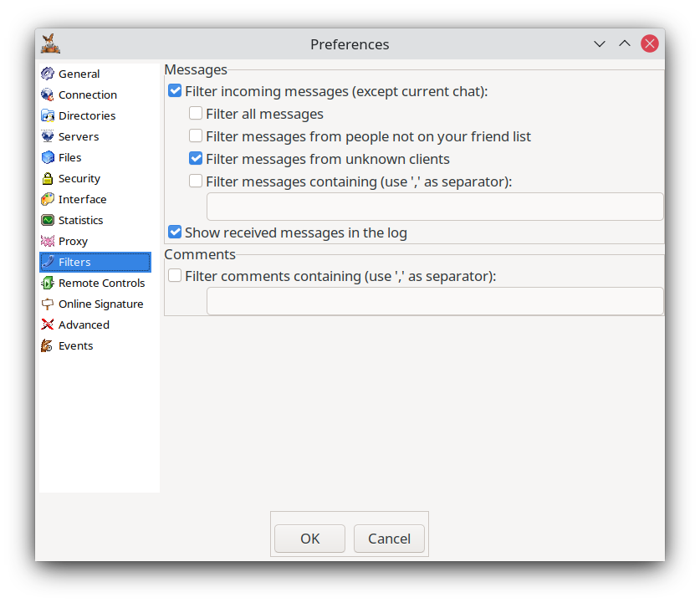Select the Security page label
Screen dimensions: 700x603
(x=79, y=178)
